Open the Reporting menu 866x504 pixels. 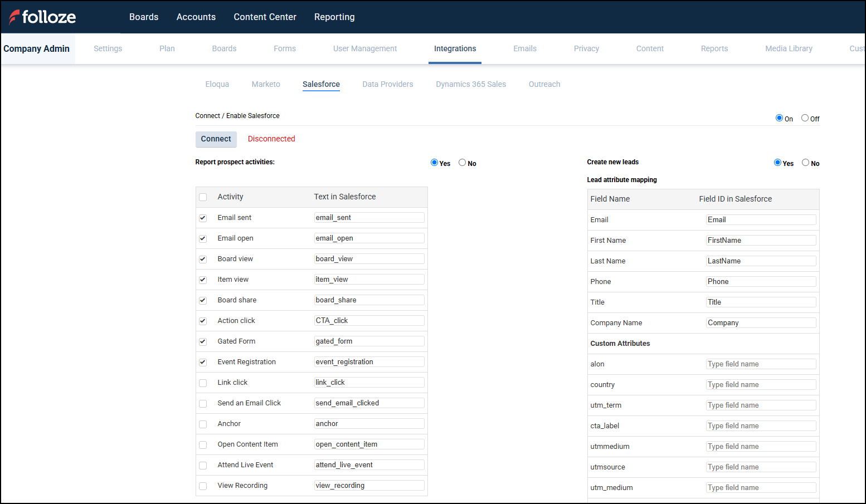tap(334, 17)
